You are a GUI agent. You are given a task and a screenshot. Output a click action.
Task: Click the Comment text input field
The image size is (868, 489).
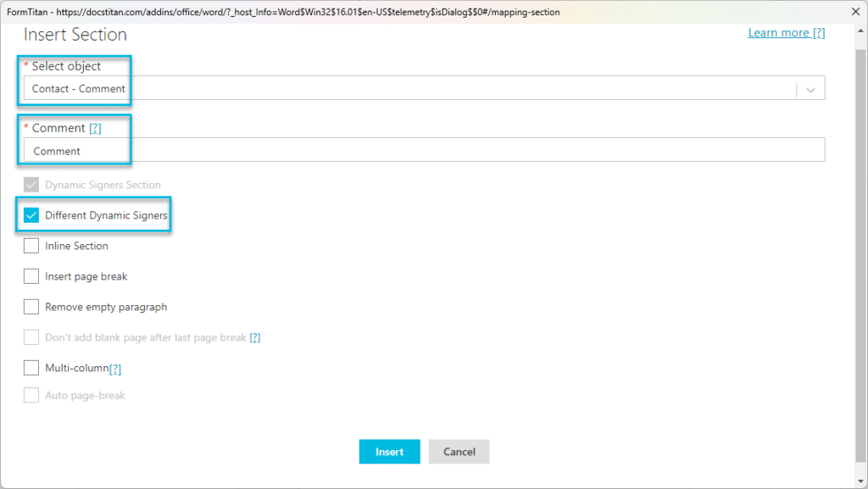coord(424,150)
